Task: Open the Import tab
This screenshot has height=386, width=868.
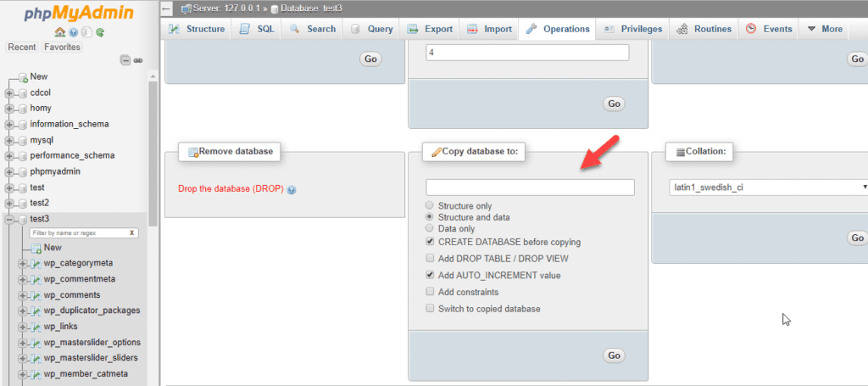Action: pos(489,30)
